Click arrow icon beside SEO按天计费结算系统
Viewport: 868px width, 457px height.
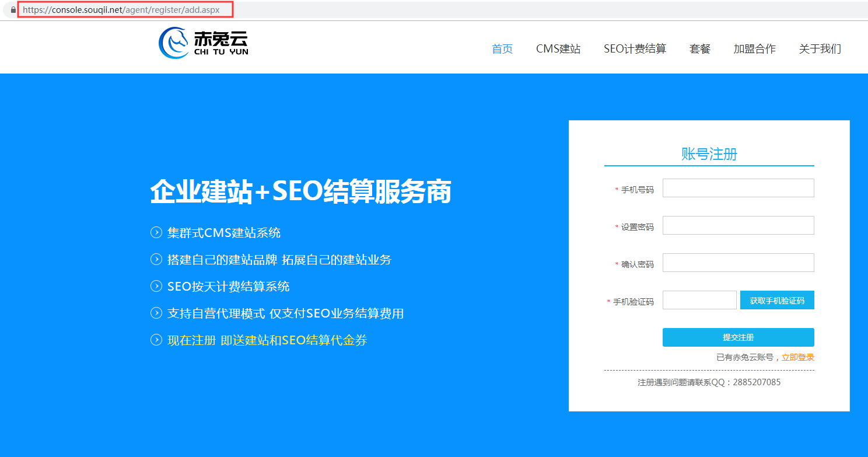[156, 286]
